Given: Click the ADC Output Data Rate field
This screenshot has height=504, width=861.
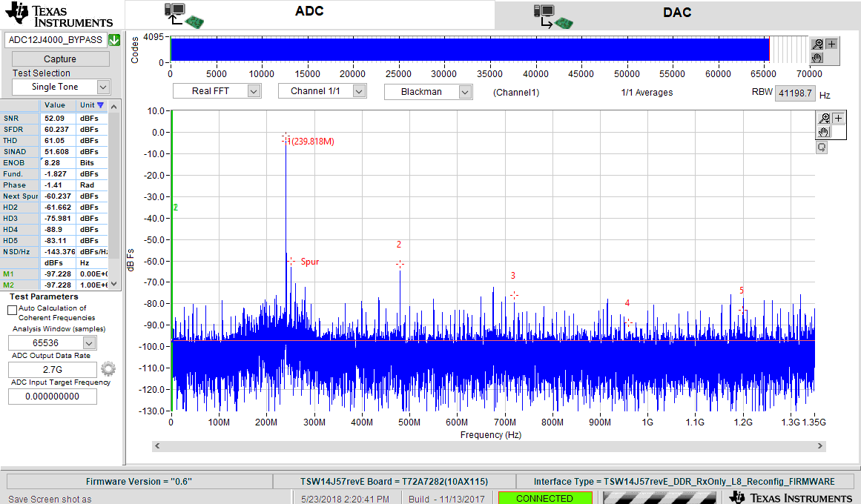Looking at the screenshot, I should (x=53, y=370).
